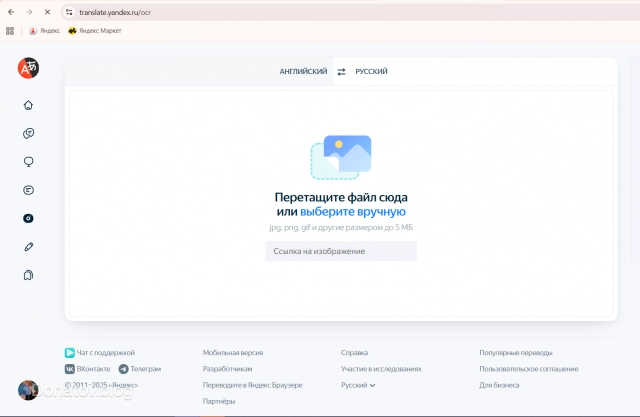This screenshot has height=417, width=640.
Task: Open Разработчикам link
Action: coord(227,369)
